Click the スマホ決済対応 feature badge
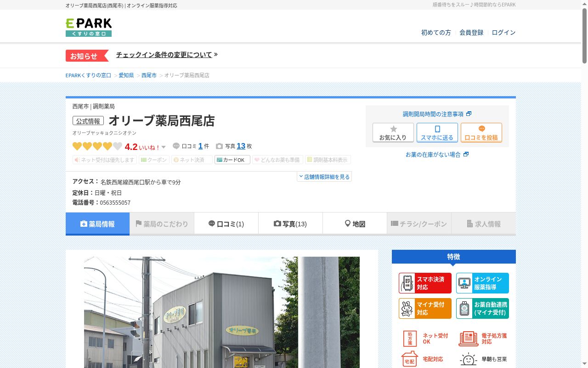Viewport: 588px width, 368px height. 425,283
